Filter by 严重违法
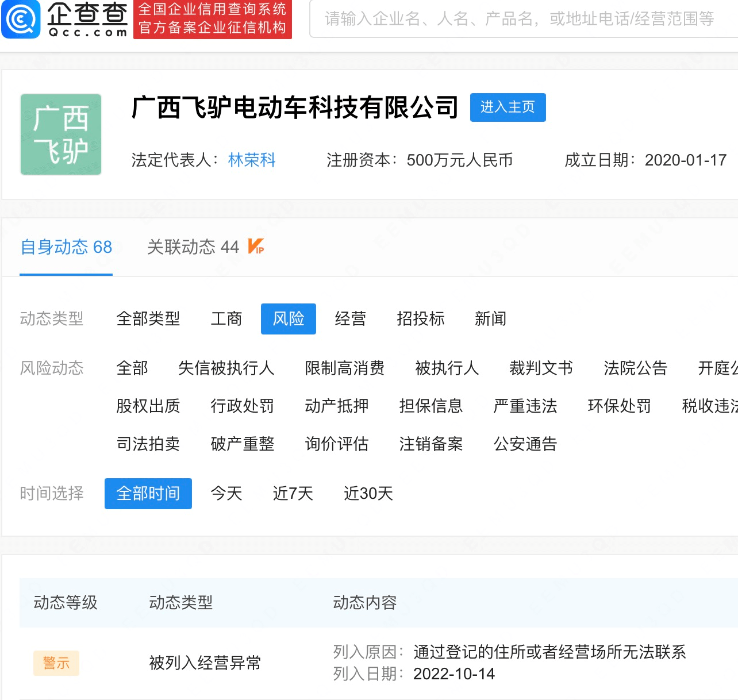 click(x=525, y=406)
